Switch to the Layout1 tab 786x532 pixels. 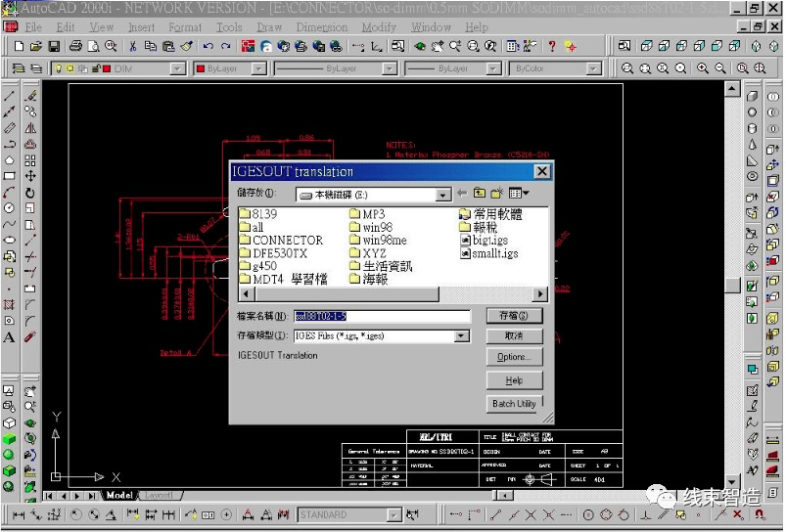tap(159, 496)
